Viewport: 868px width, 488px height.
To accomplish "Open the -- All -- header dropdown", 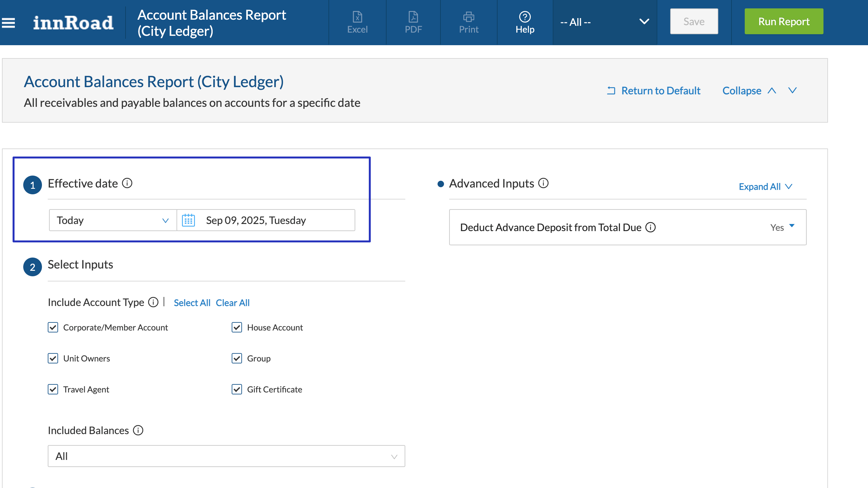I will click(604, 22).
